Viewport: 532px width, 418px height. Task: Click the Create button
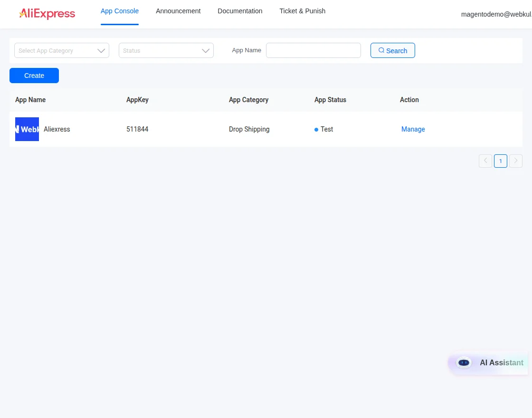(x=34, y=75)
